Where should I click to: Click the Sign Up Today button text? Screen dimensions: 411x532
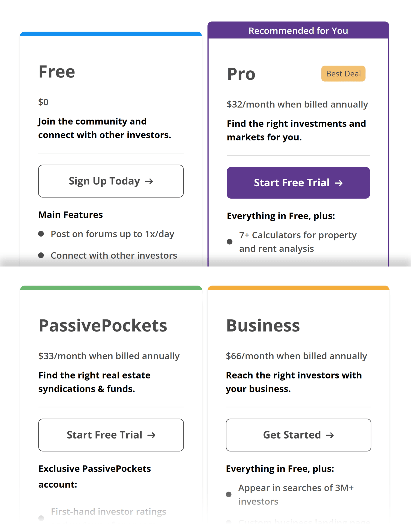104,181
